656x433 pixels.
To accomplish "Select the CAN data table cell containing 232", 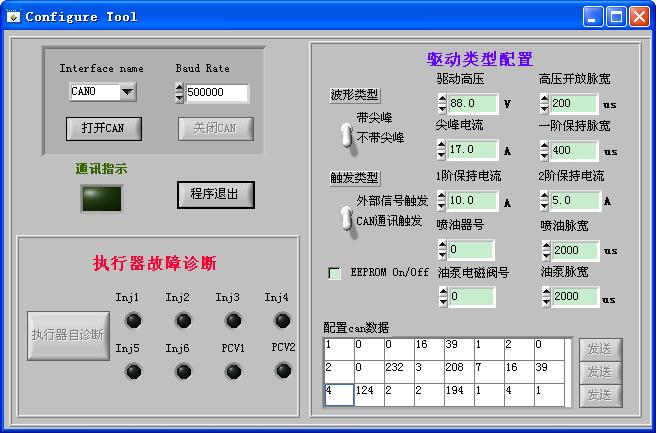I will [399, 369].
